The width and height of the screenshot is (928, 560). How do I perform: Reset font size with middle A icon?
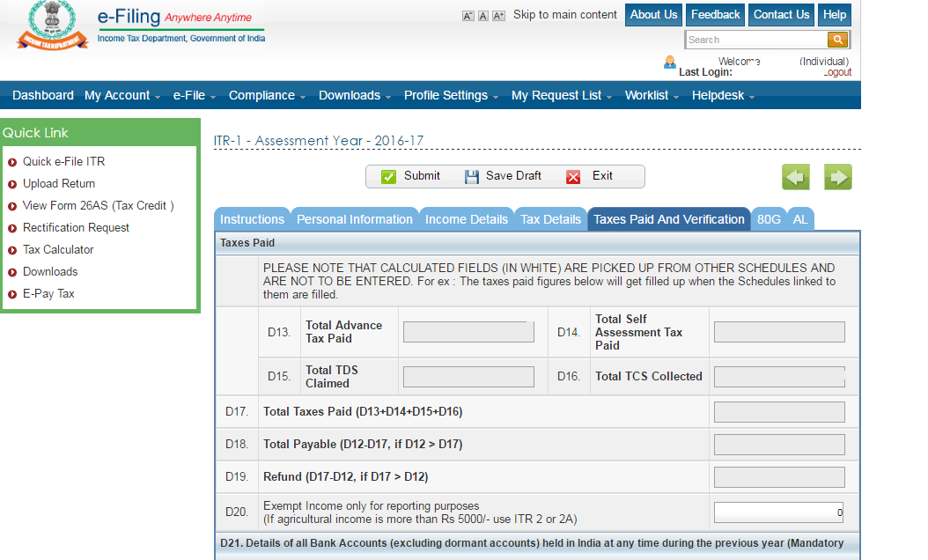(x=482, y=16)
